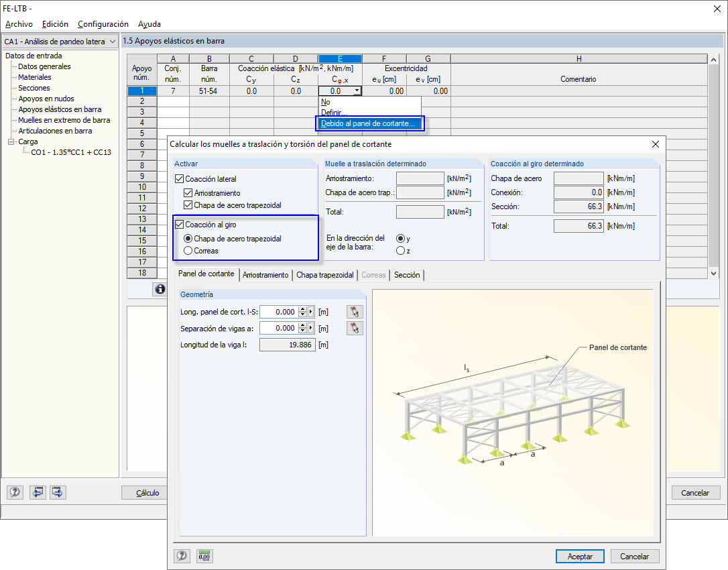728x570 pixels.
Task: Open the beam spacing value list arrow
Action: tap(311, 329)
